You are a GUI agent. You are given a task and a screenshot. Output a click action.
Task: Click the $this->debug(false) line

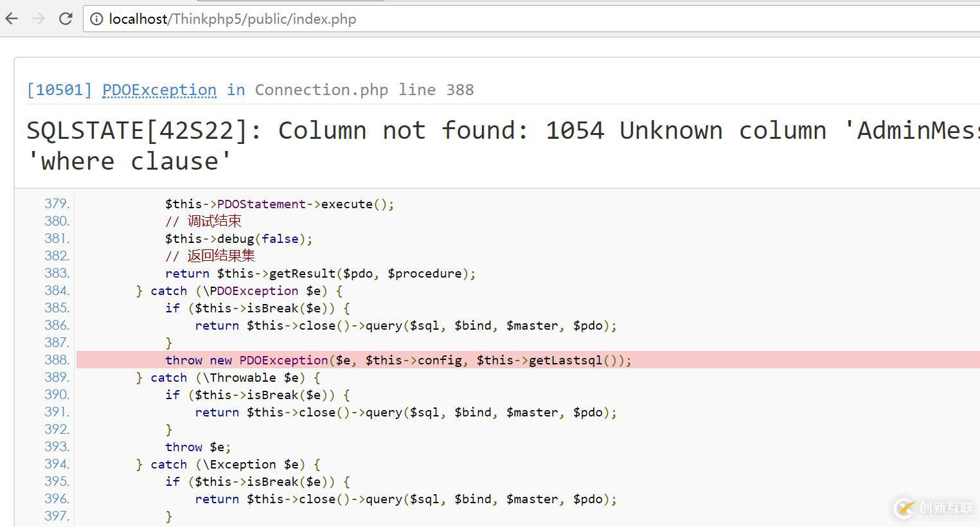(238, 239)
